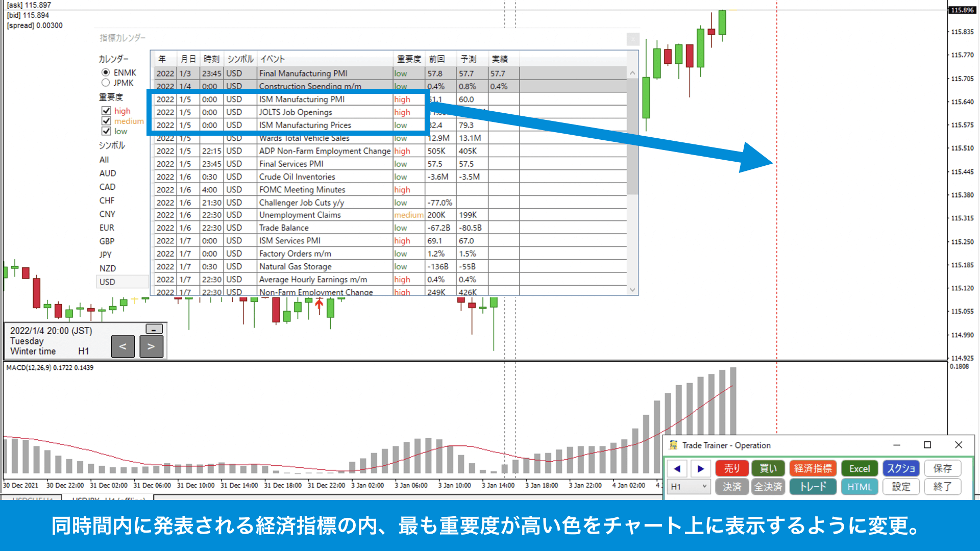Uncheck the medium importance checkbox
The width and height of the screenshot is (980, 551).
click(106, 121)
